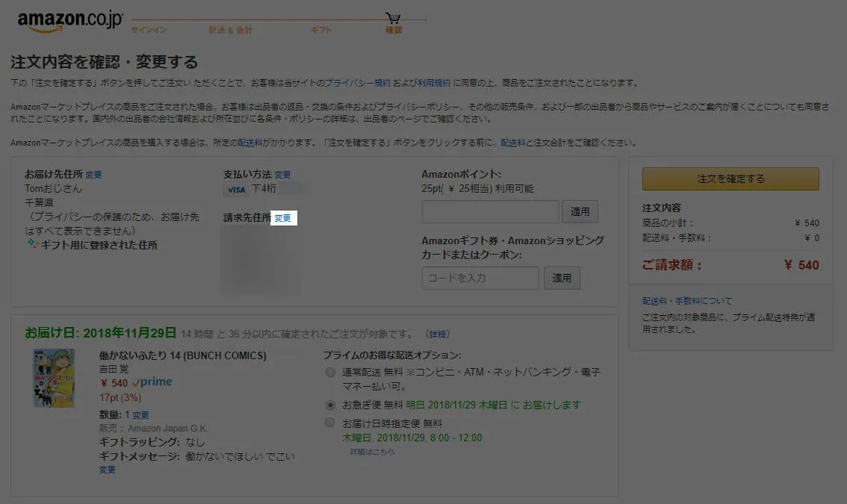Select お急ぎ便 無料 shipping option

coord(330,405)
